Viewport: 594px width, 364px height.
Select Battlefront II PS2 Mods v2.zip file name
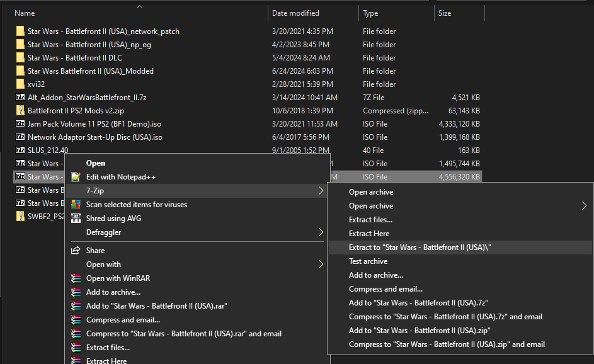(76, 111)
